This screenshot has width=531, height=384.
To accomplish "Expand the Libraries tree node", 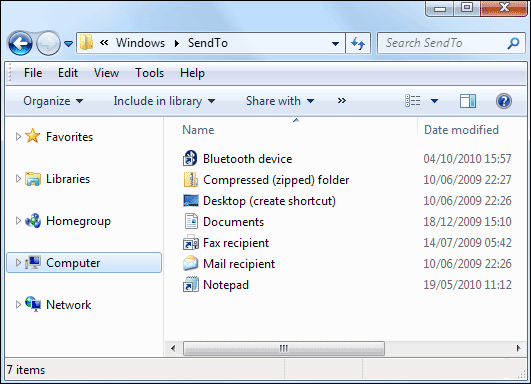I will pyautogui.click(x=18, y=178).
